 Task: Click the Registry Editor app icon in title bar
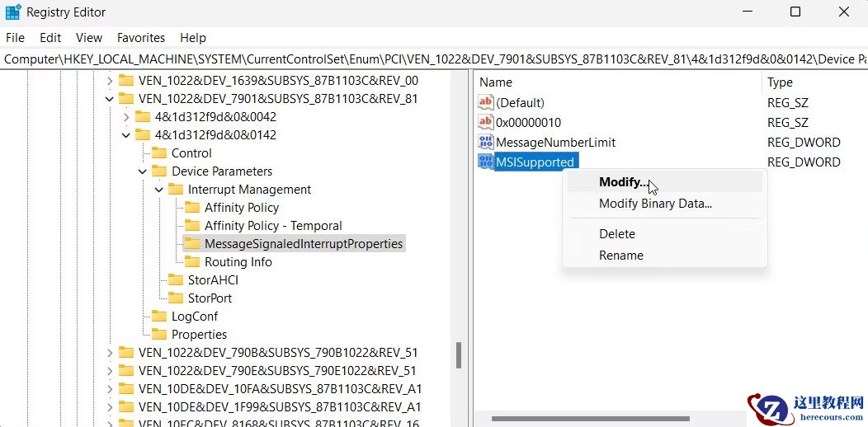(13, 12)
